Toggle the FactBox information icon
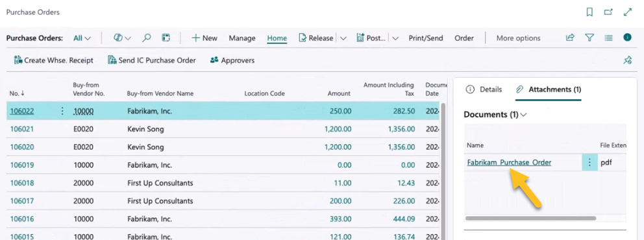This screenshot has height=240, width=644. 627,38
